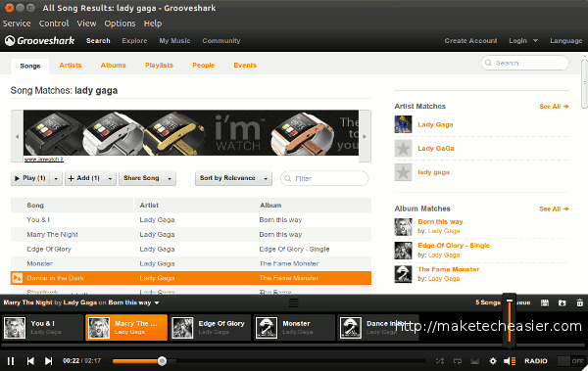
Task: Click See All for Artist Matches
Action: click(x=554, y=107)
